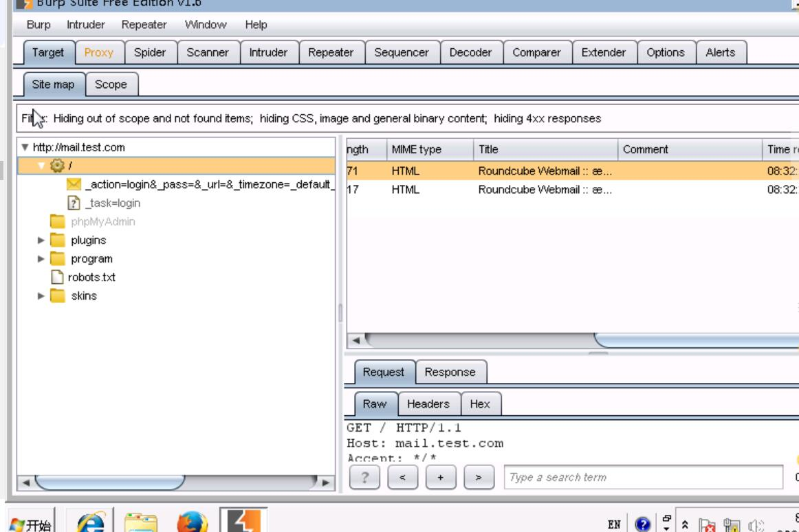Click the plugins folder icon

pos(58,240)
